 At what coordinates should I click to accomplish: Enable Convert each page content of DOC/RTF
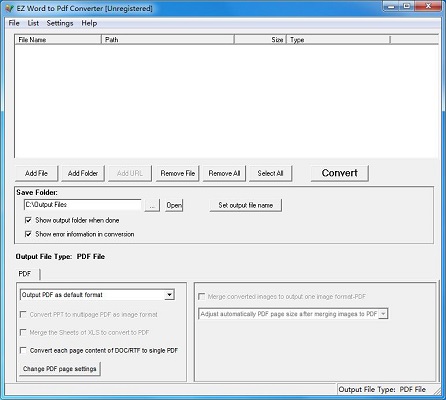pos(23,350)
